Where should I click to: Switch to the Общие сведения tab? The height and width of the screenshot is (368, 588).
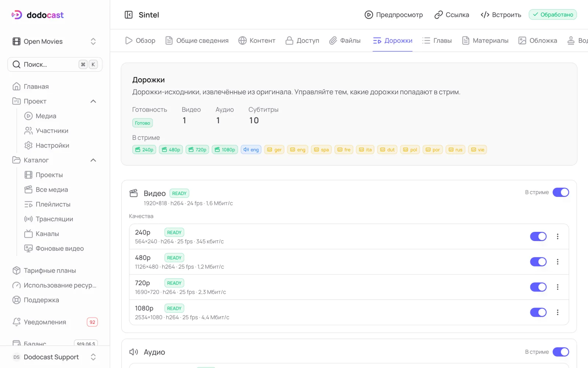point(197,40)
